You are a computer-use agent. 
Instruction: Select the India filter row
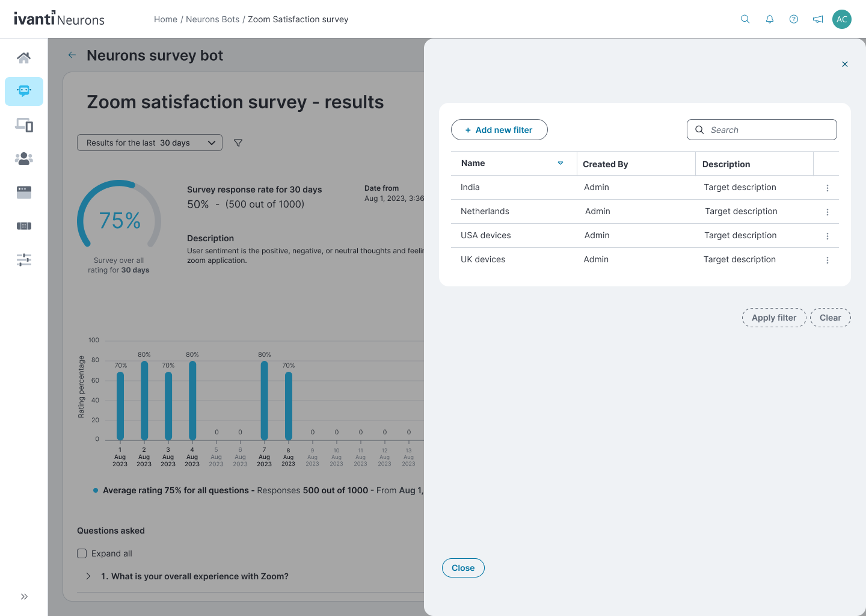pos(645,188)
